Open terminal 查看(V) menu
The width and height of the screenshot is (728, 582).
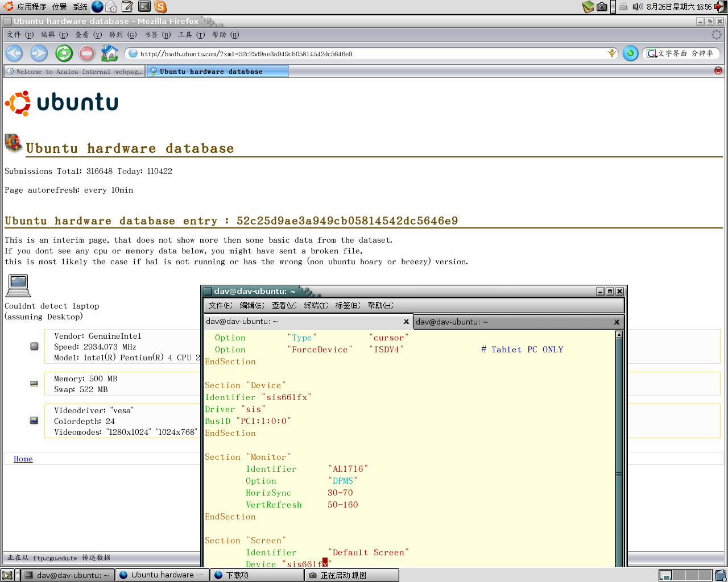tap(284, 305)
